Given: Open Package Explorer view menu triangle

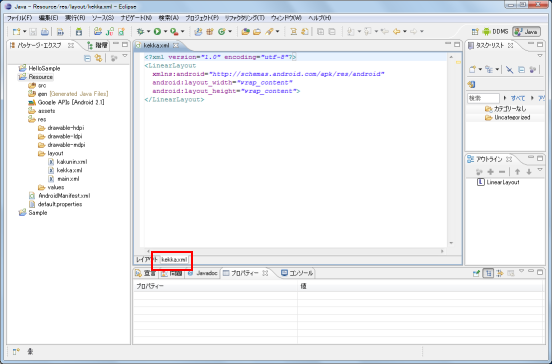Looking at the screenshot, I should (125, 56).
